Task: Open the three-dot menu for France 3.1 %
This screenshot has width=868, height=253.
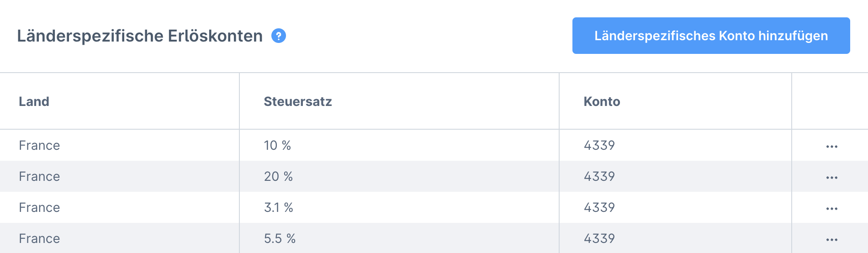Action: [x=831, y=209]
